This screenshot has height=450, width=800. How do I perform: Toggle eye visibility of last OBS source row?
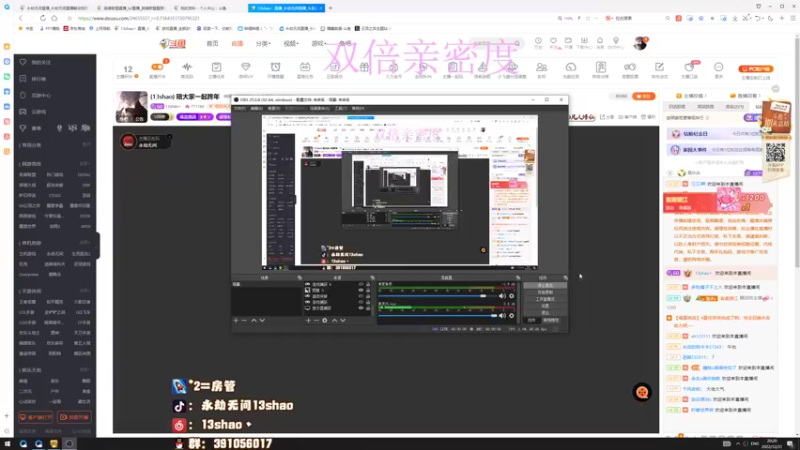pos(361,308)
